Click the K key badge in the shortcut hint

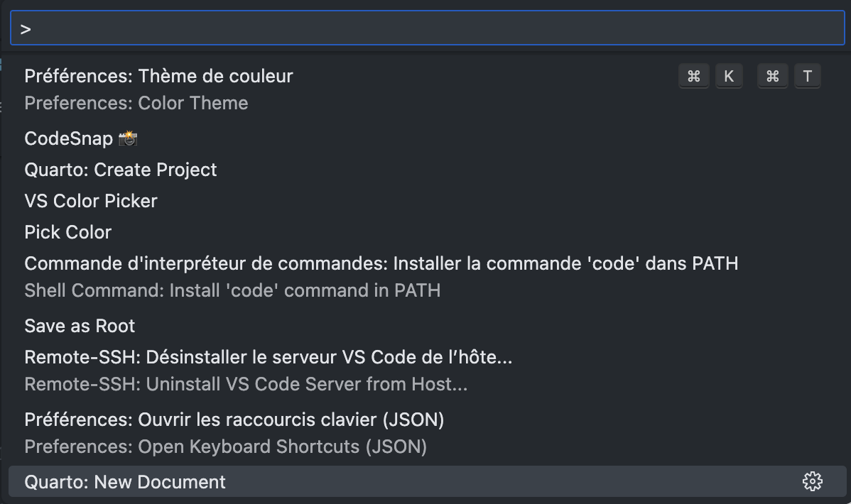click(729, 76)
